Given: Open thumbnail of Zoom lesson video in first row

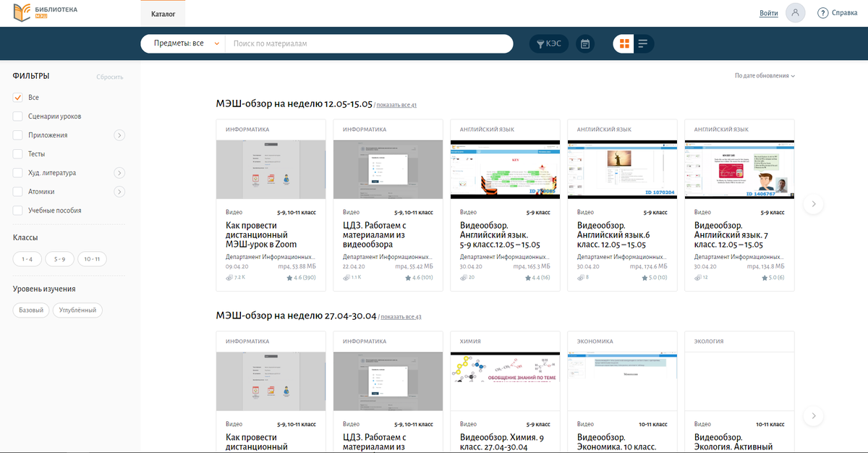Looking at the screenshot, I should pos(271,169).
